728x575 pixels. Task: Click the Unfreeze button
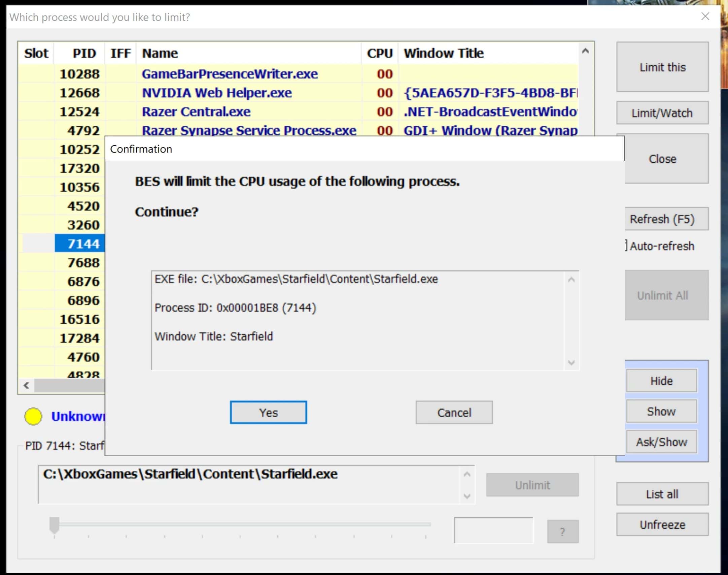click(662, 524)
